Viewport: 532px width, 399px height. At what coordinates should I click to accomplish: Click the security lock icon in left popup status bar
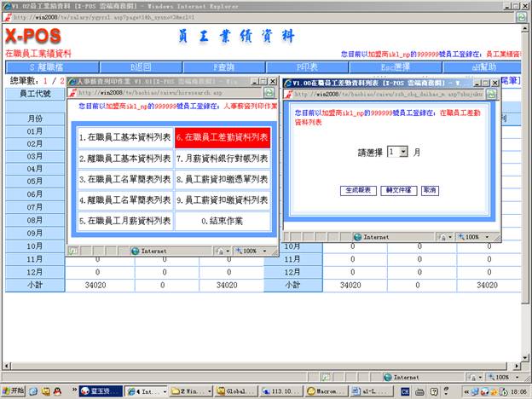[x=220, y=251]
